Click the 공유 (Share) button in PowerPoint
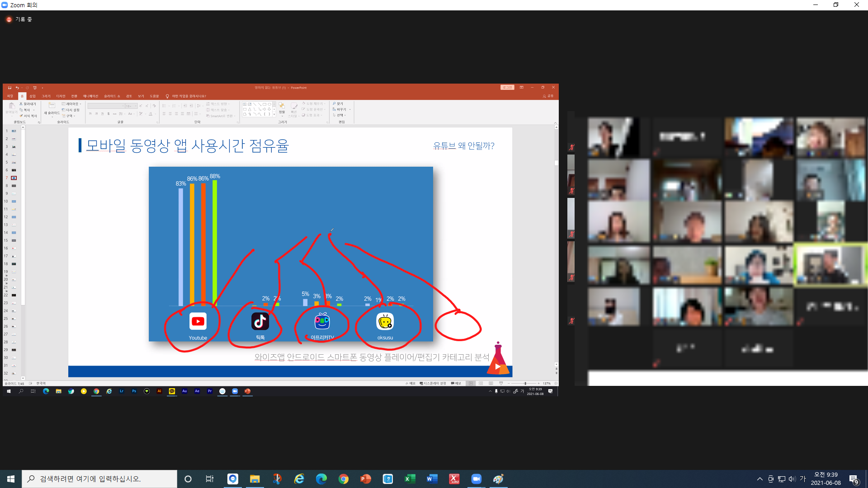 tap(548, 96)
